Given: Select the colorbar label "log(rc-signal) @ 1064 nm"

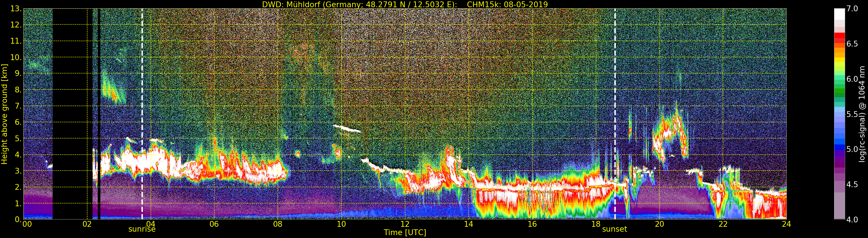Looking at the screenshot, I should pyautogui.click(x=862, y=114).
